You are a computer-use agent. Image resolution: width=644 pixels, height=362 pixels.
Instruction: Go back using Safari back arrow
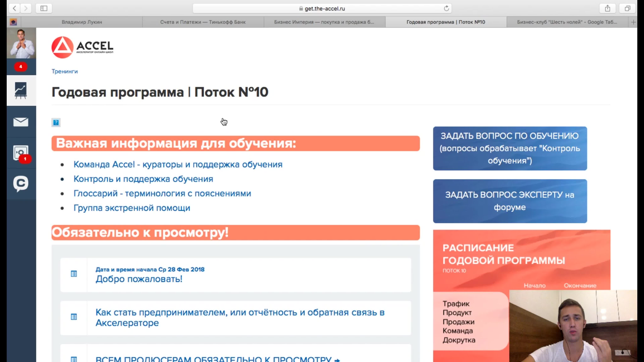pyautogui.click(x=14, y=8)
